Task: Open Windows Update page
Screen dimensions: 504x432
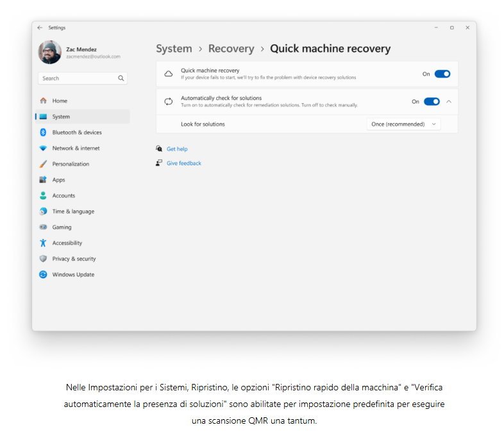Action: [82, 274]
